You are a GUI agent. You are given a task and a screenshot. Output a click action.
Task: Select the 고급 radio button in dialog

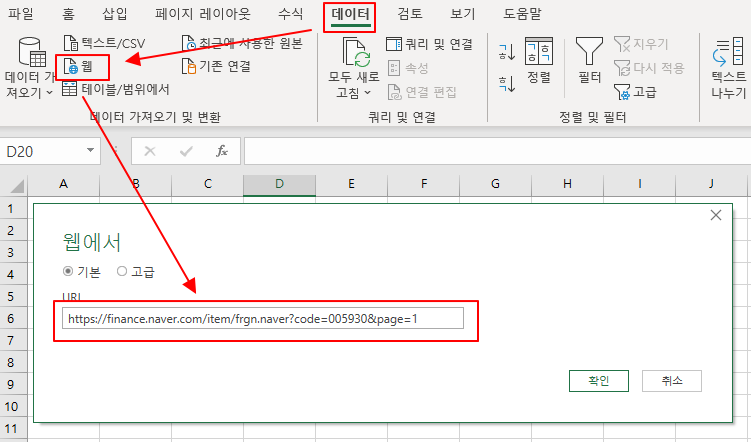coord(122,272)
